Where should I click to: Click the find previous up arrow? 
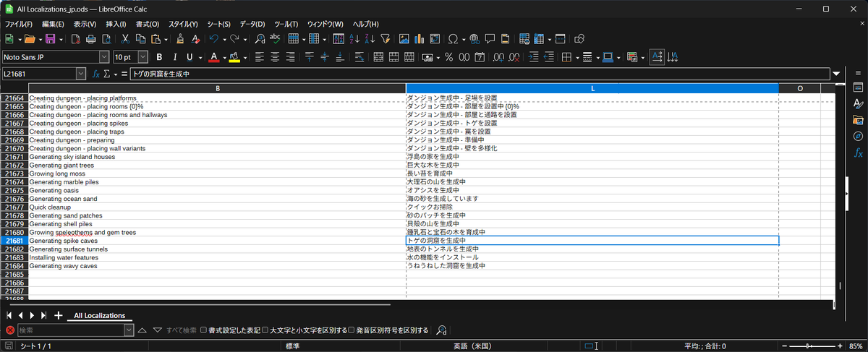click(x=142, y=330)
